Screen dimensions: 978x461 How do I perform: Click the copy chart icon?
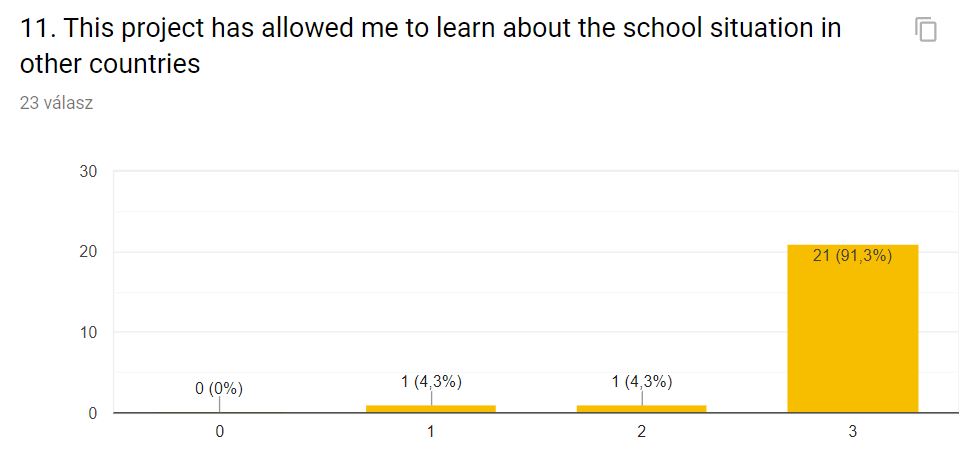[x=926, y=29]
